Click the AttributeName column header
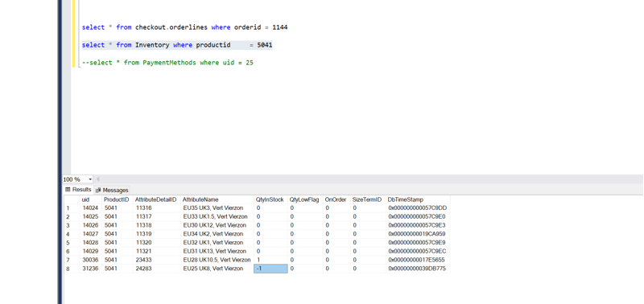Image resolution: width=644 pixels, height=304 pixels. coord(217,199)
